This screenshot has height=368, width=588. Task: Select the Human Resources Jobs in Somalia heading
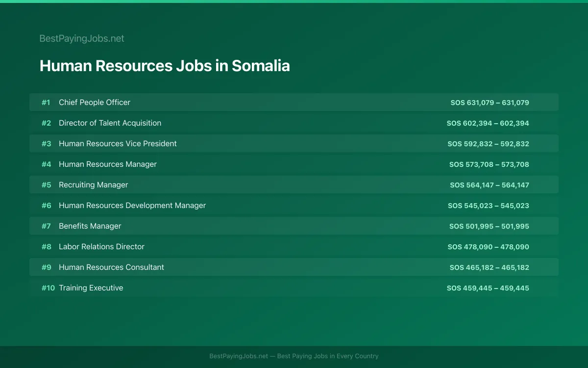coord(165,66)
